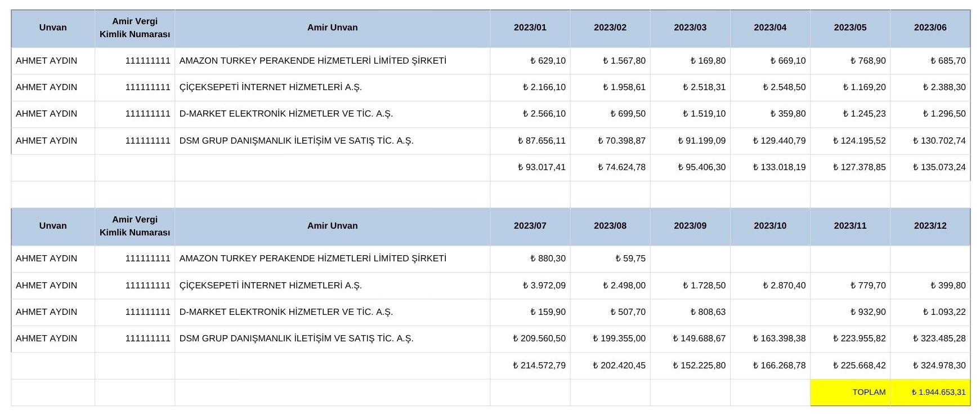The width and height of the screenshot is (980, 414).
Task: Click the yellow TOPLAM label cell
Action: click(869, 393)
